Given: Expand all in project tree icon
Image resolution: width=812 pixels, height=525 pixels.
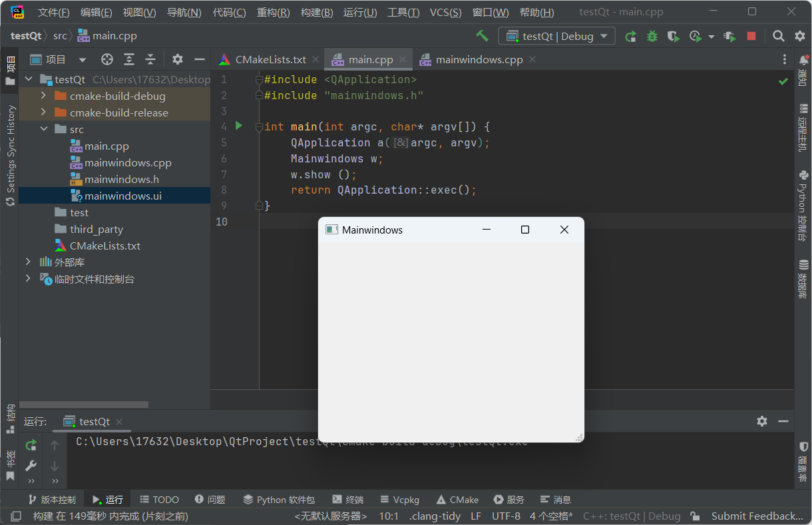Looking at the screenshot, I should point(129,59).
